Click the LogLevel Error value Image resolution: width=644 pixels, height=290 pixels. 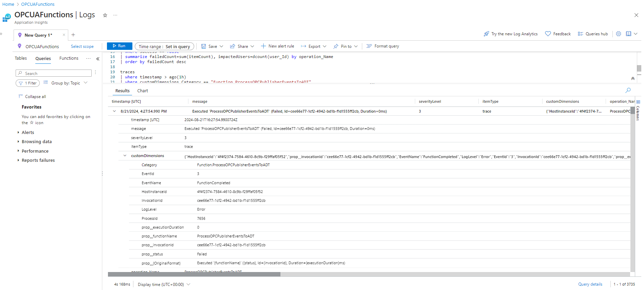pos(201,210)
